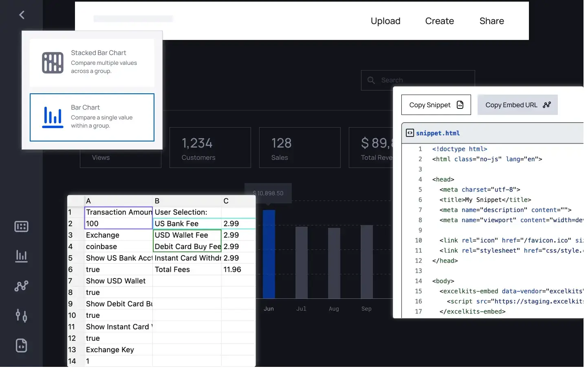Click the Stacked Bar Chart grid icon
The image size is (588, 373).
pos(53,63)
